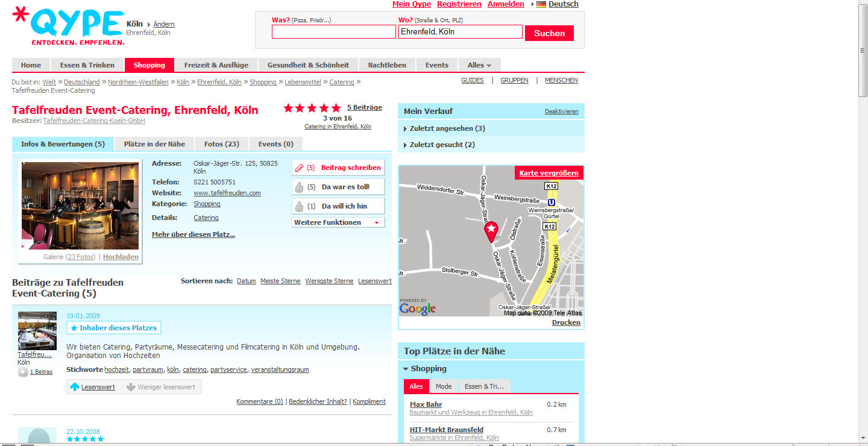868x446 pixels.
Task: Open Freizeit & Ausflüge tab
Action: (x=216, y=65)
